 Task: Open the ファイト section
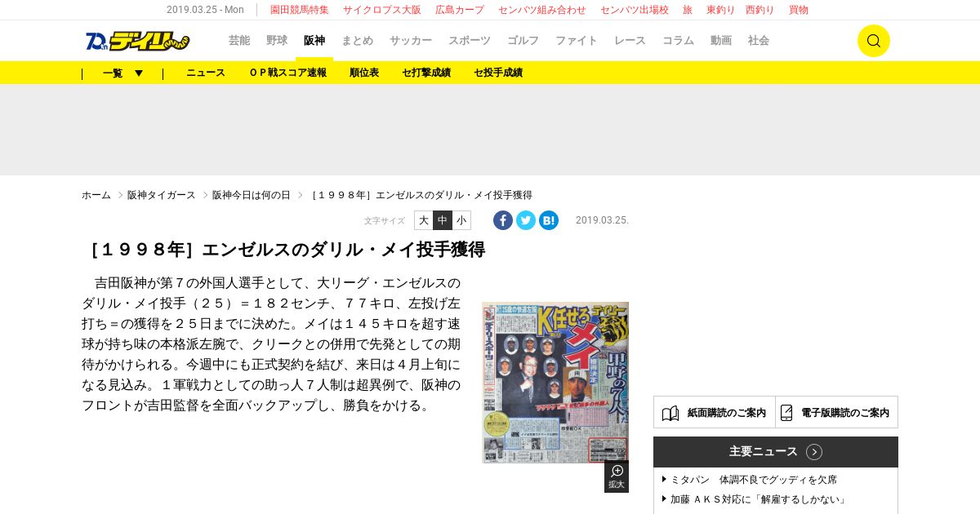click(577, 41)
